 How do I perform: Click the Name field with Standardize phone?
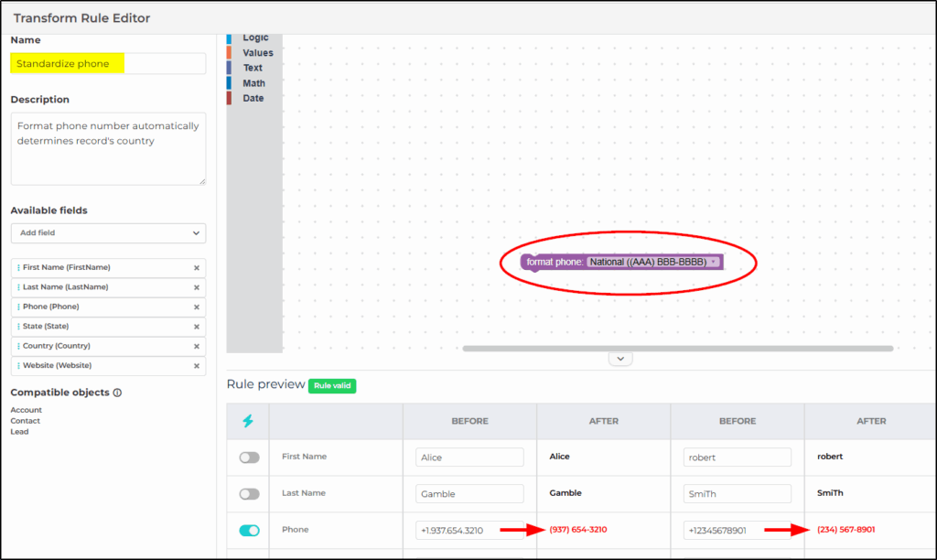[x=108, y=63]
